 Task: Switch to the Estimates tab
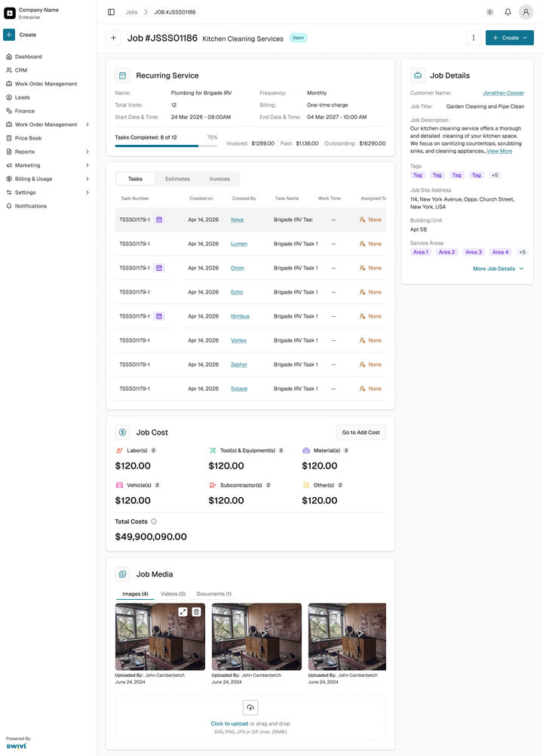pyautogui.click(x=177, y=179)
